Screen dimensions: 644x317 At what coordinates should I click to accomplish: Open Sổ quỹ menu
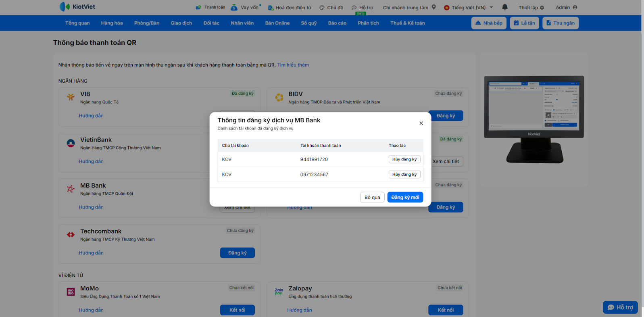pyautogui.click(x=309, y=23)
